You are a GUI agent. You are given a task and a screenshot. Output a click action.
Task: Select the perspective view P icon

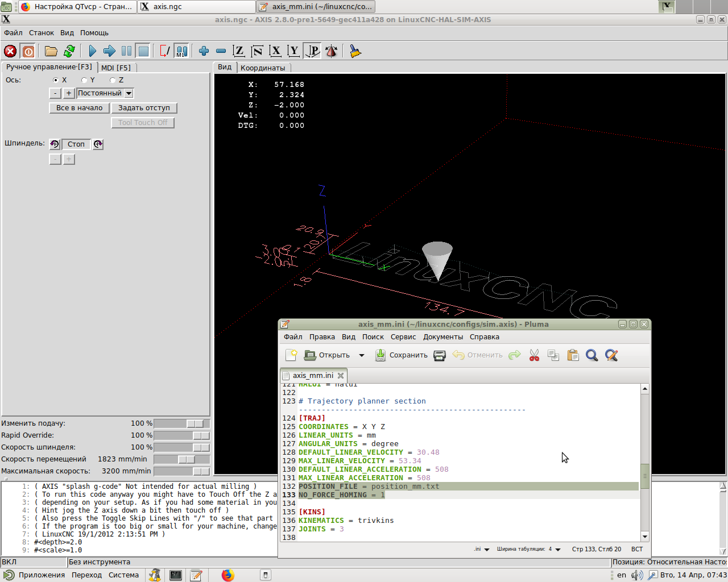click(312, 51)
